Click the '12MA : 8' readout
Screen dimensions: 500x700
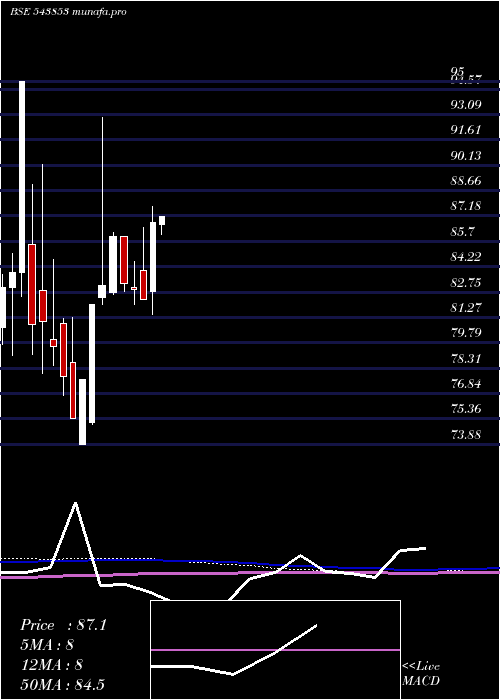click(51, 665)
